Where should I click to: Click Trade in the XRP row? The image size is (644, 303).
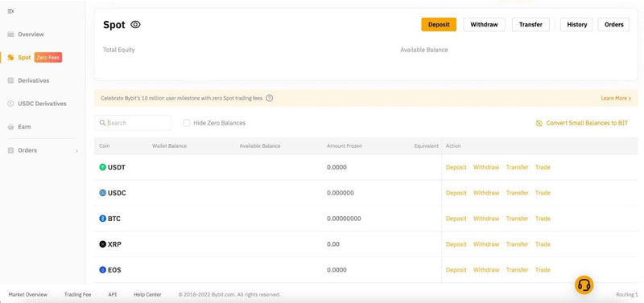(543, 244)
